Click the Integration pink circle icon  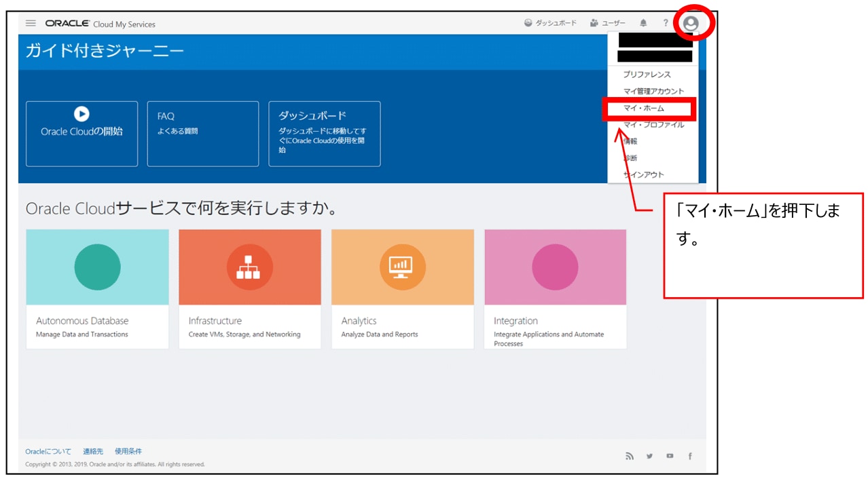(555, 267)
